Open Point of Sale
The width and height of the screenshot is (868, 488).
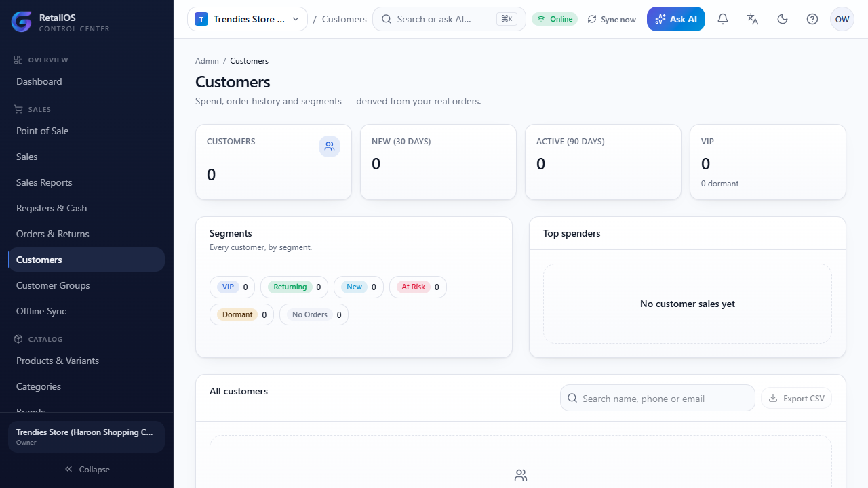coord(86,131)
